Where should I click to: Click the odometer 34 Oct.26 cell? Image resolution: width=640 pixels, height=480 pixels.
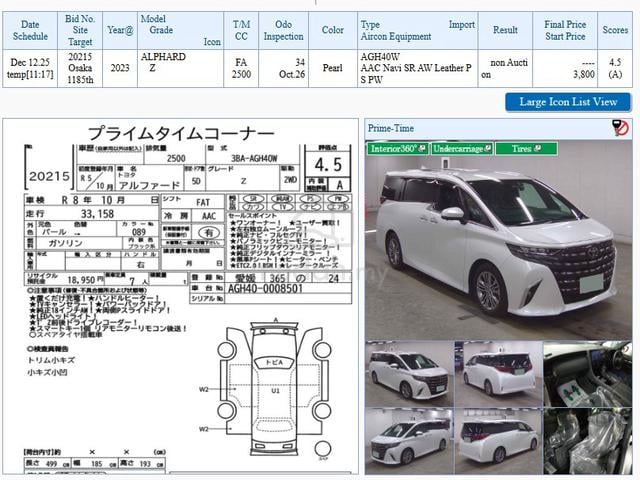(x=284, y=69)
